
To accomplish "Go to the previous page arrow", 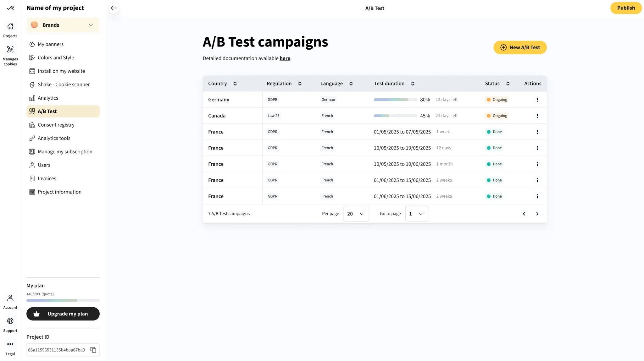I will [x=524, y=214].
